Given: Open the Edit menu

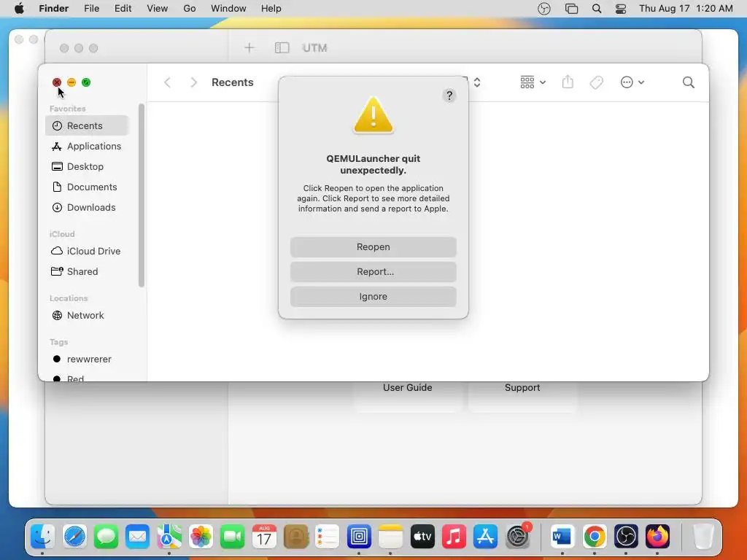Looking at the screenshot, I should tap(123, 9).
